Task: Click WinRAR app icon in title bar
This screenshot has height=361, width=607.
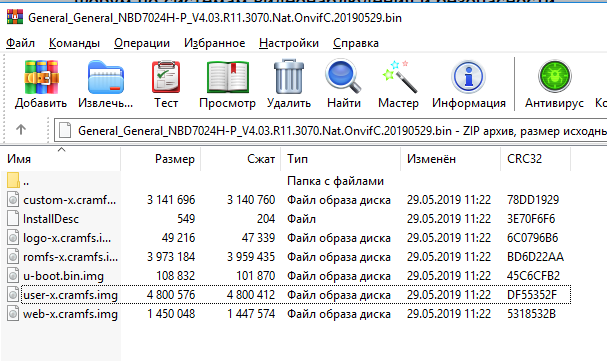Action: tap(15, 17)
